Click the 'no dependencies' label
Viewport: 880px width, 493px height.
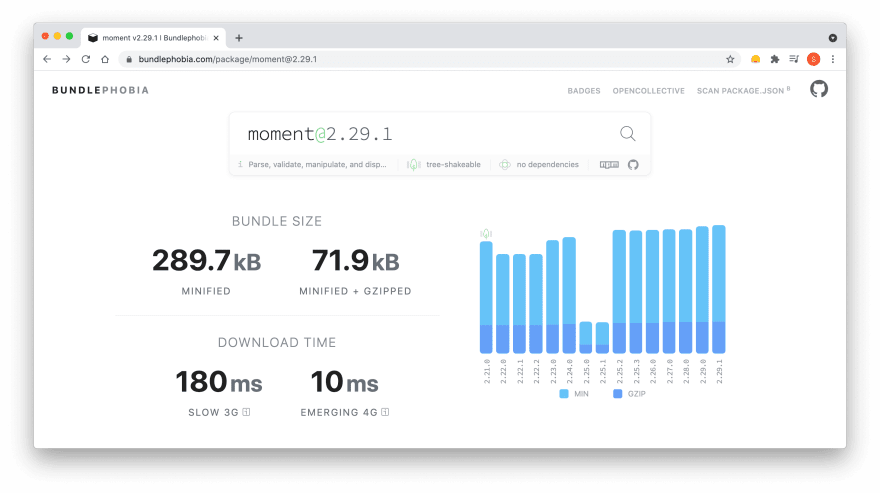click(547, 165)
